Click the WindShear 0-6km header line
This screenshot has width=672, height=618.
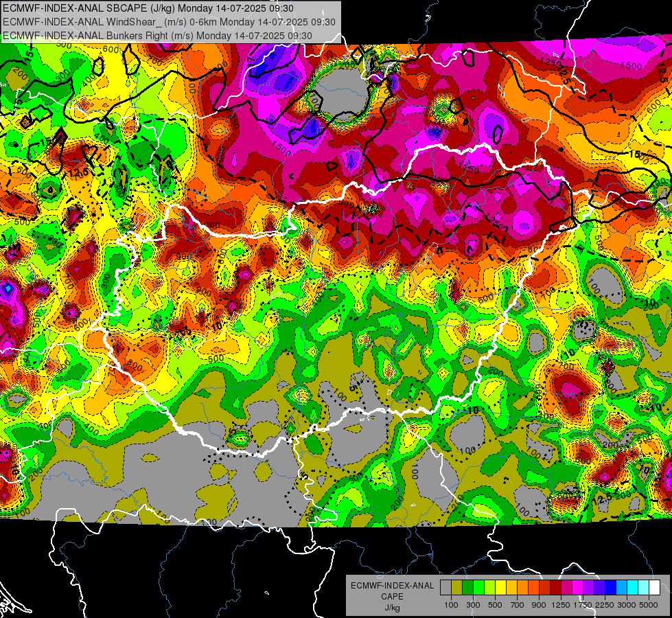pos(169,22)
